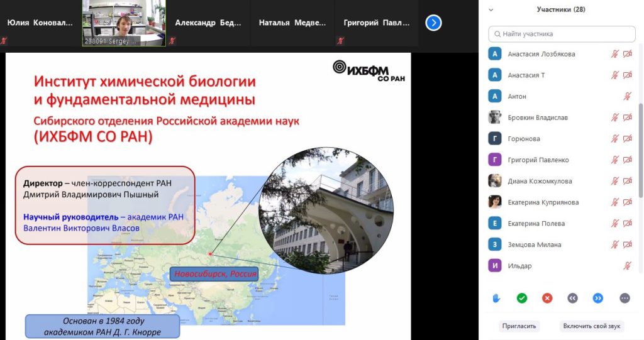Viewport: 644px width, 340px height.
Task: Click camera-off icon of Анастасия Т
Action: tap(628, 75)
